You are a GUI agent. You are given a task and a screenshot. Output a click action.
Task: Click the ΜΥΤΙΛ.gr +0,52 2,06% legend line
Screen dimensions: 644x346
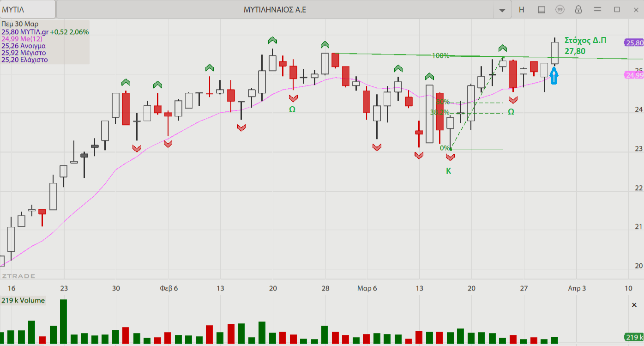[45, 32]
